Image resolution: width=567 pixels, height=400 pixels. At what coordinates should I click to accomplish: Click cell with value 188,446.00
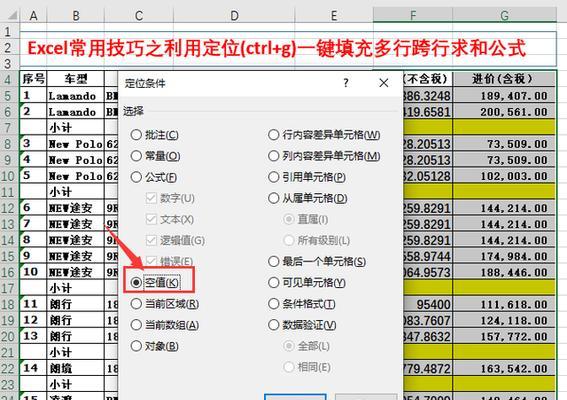click(504, 272)
